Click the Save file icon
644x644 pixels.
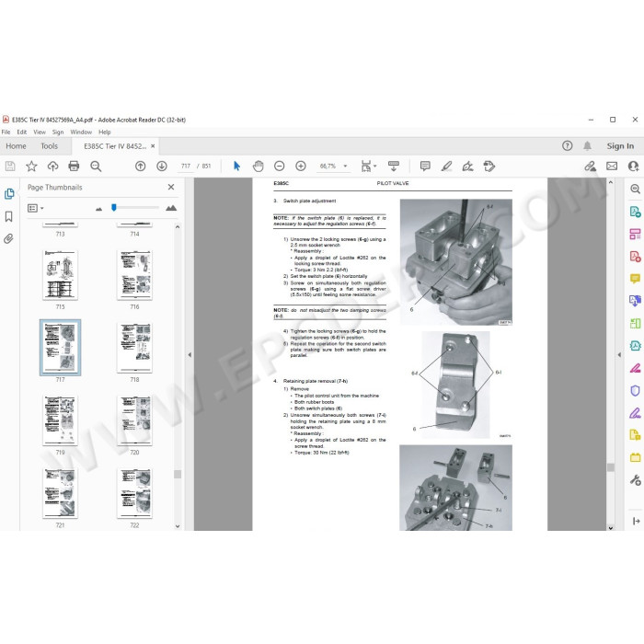click(10, 167)
